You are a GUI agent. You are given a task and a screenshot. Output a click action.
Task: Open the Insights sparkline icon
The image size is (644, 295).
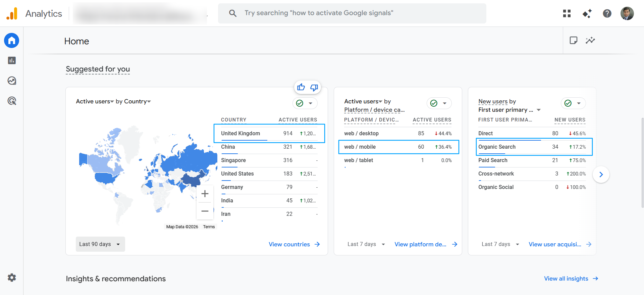click(x=590, y=40)
